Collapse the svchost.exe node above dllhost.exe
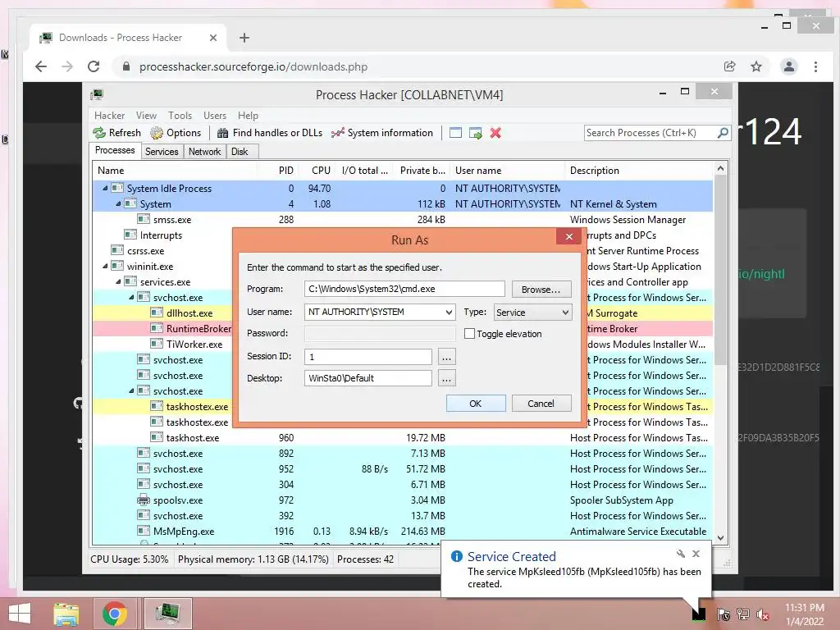 tap(131, 297)
